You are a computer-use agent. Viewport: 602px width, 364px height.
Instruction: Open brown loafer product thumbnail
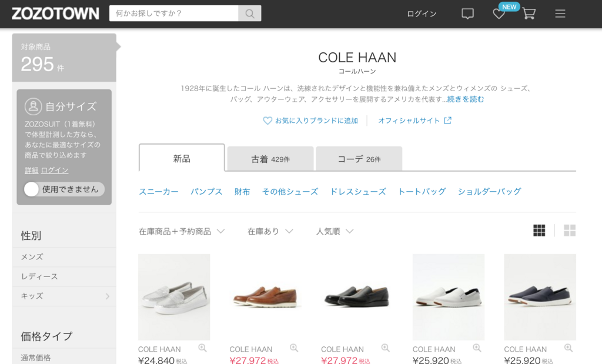(265, 297)
